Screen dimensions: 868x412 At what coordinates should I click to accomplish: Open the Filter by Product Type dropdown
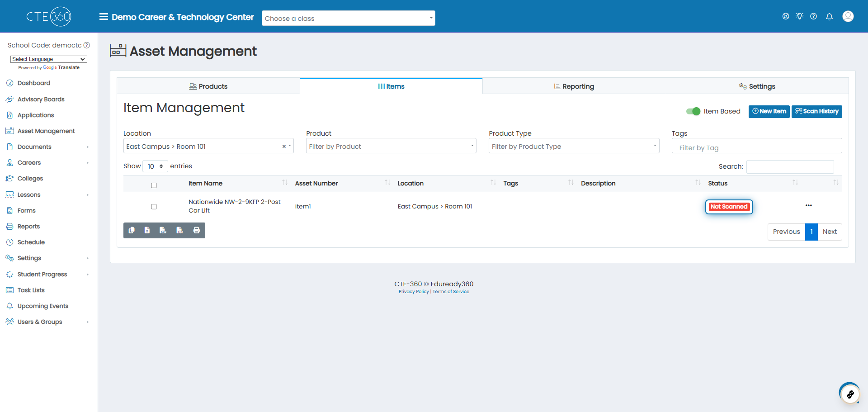click(x=574, y=146)
